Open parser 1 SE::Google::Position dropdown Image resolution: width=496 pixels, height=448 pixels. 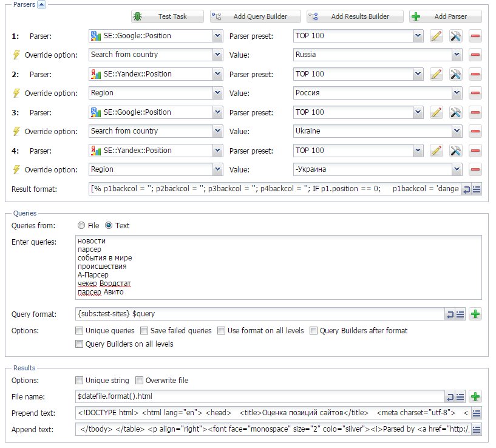click(x=218, y=36)
